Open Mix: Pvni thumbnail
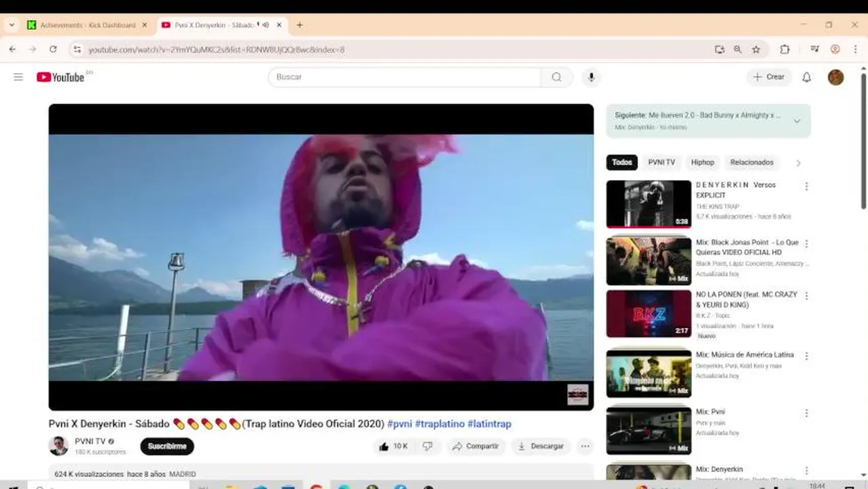This screenshot has width=868, height=489. [x=649, y=430]
